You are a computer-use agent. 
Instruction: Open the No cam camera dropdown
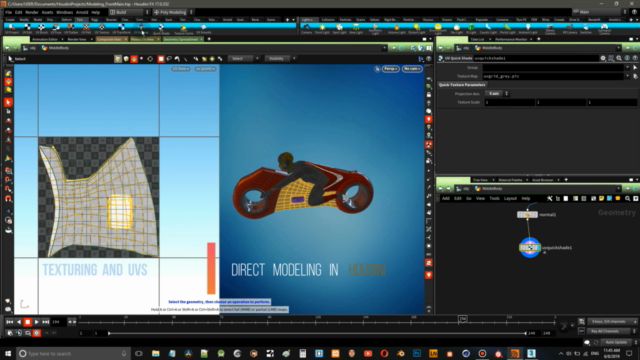[412, 69]
